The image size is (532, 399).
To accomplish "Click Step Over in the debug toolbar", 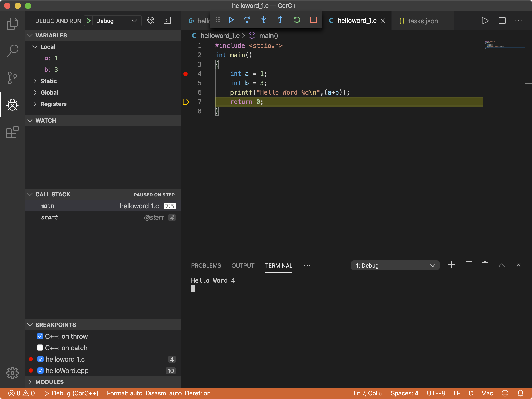I will [x=247, y=20].
